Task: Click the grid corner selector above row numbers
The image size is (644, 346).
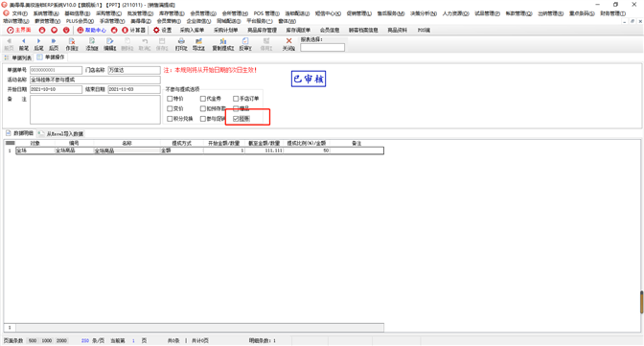Action: pos(11,143)
